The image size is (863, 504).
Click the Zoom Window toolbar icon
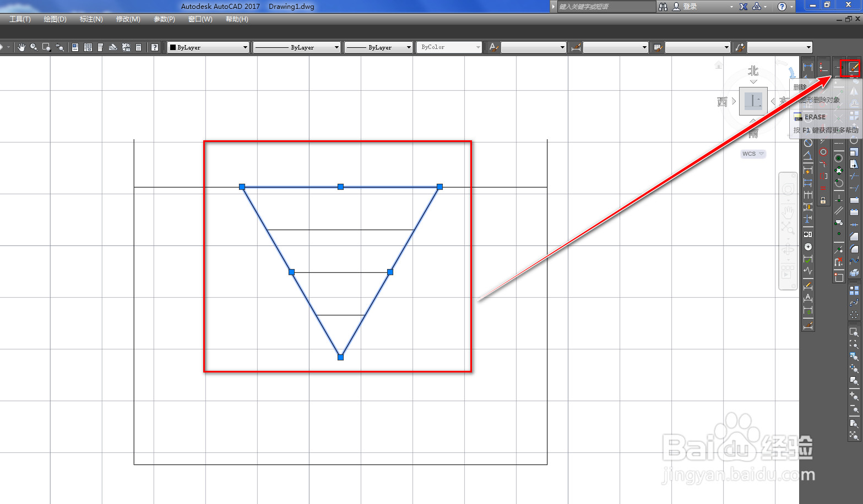pos(47,47)
